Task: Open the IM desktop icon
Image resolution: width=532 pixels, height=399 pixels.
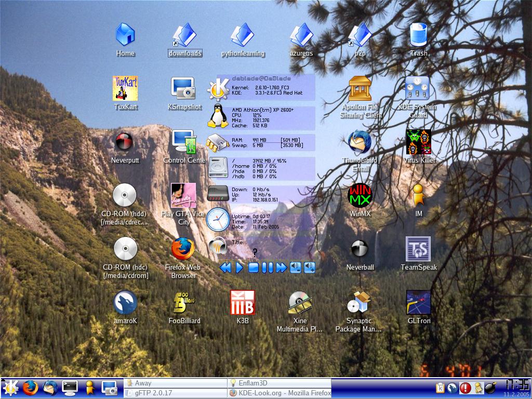Action: pos(419,195)
